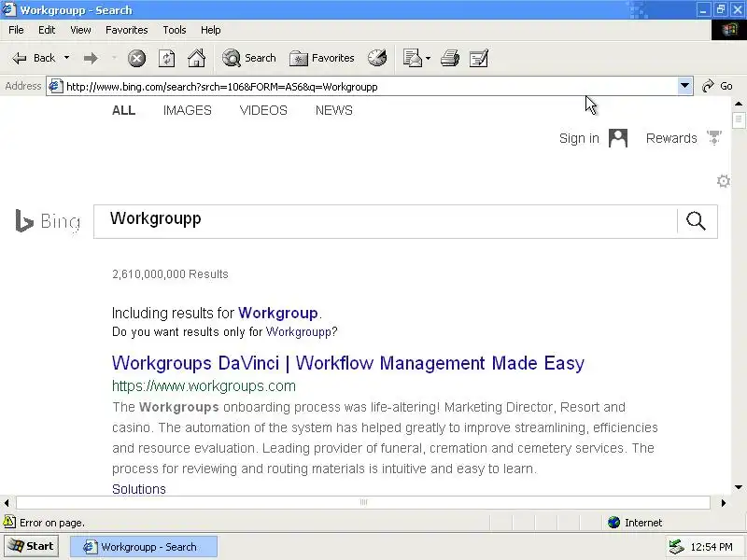This screenshot has height=560, width=747.
Task: Click the IE icon in title bar
Action: pos(9,9)
